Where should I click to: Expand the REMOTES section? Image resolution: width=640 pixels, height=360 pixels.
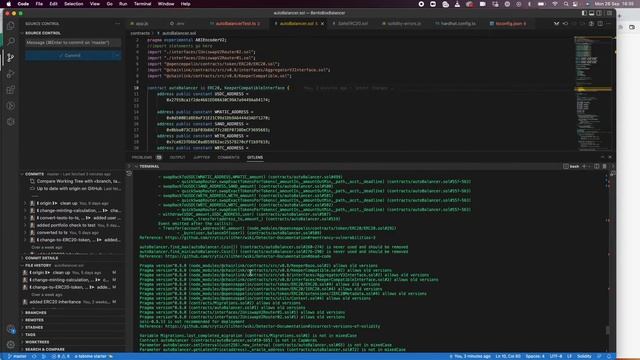tap(34, 320)
